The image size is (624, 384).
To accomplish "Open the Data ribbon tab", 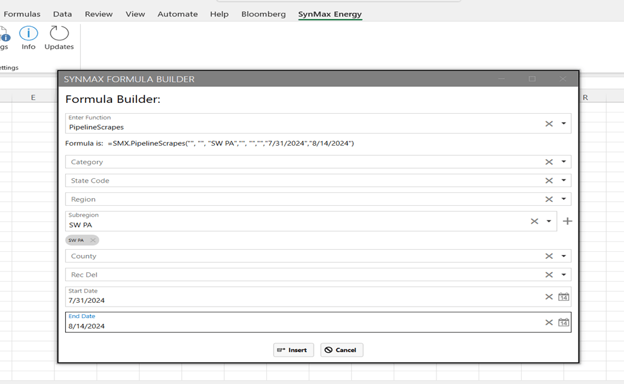I will (x=62, y=14).
